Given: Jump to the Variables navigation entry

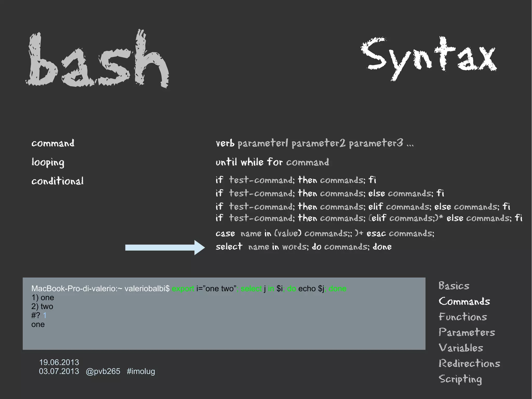Looking at the screenshot, I should pos(461,348).
